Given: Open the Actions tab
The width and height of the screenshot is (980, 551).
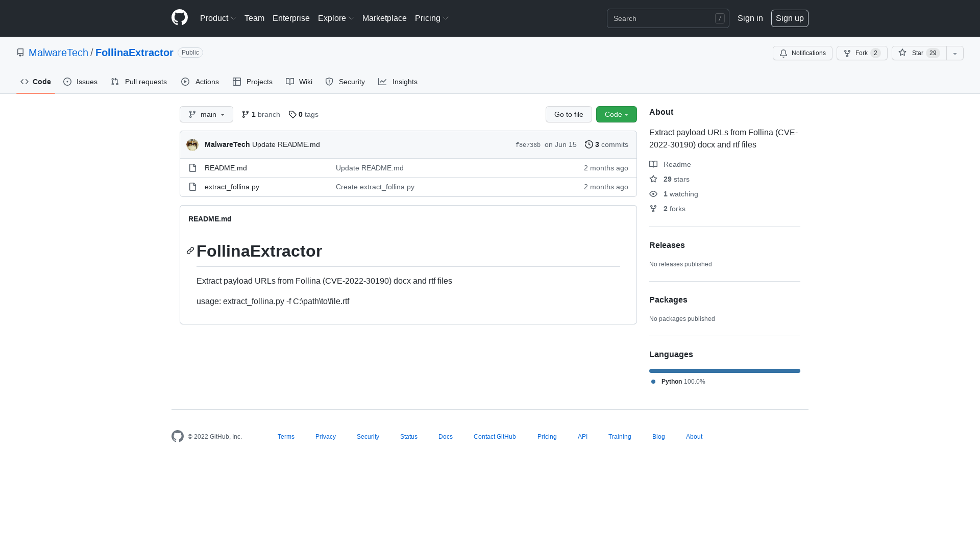Looking at the screenshot, I should click(200, 82).
